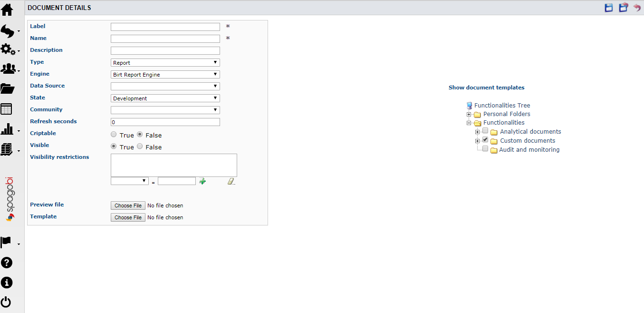Click inside the Label input field
Image resolution: width=644 pixels, height=313 pixels.
click(x=165, y=27)
